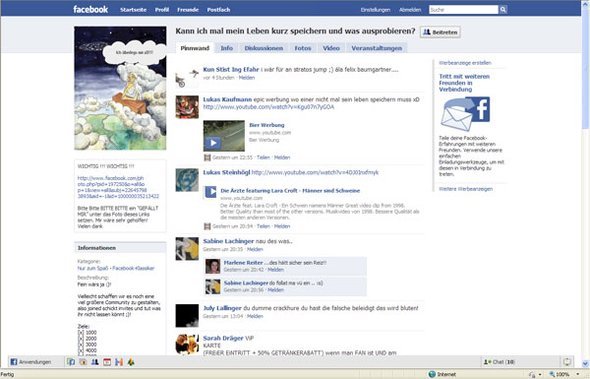Play the Die Ärzte Männer sind Schweine video
Image resolution: width=590 pixels, height=379 pixels.
[x=210, y=192]
